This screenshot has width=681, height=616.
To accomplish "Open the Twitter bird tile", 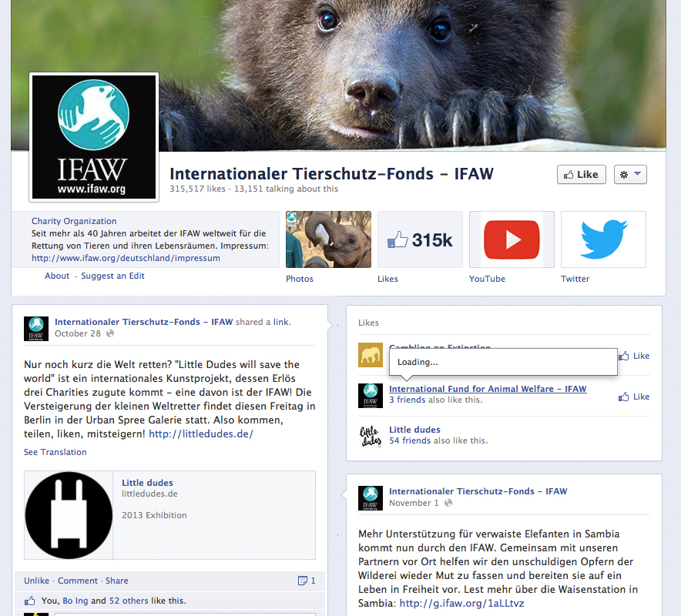I will [602, 239].
